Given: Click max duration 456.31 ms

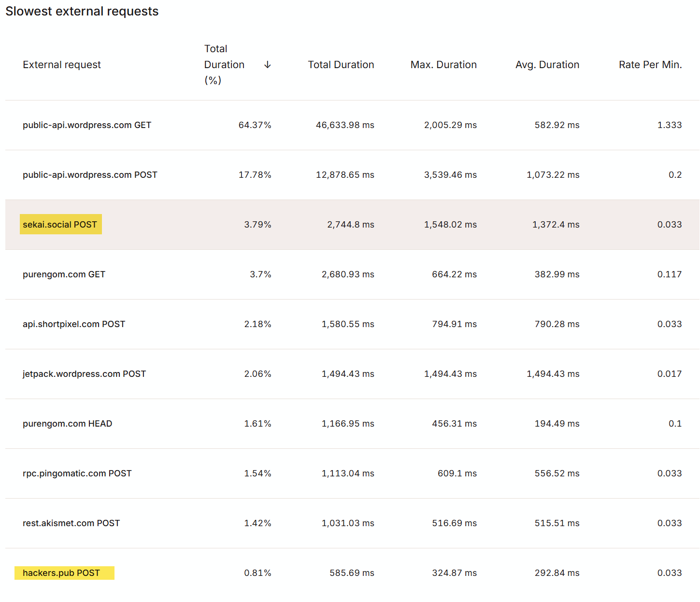Looking at the screenshot, I should [x=455, y=424].
